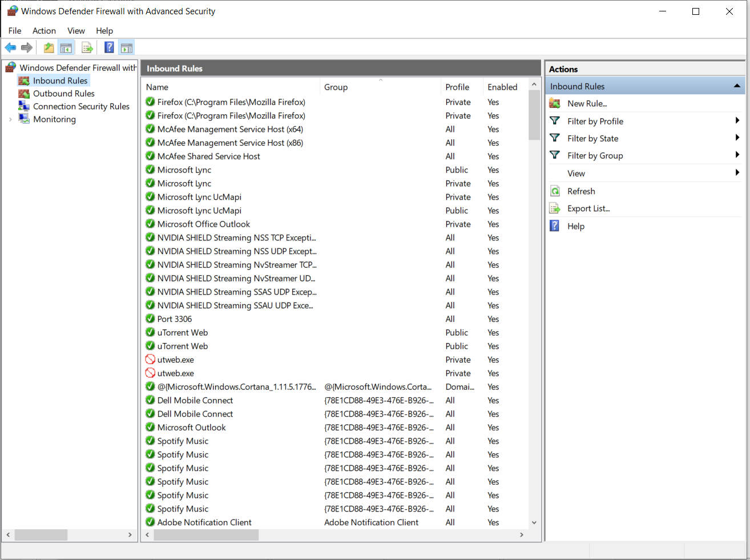Click the funnel icon beside Filter by Profile
750x560 pixels.
[x=555, y=121]
